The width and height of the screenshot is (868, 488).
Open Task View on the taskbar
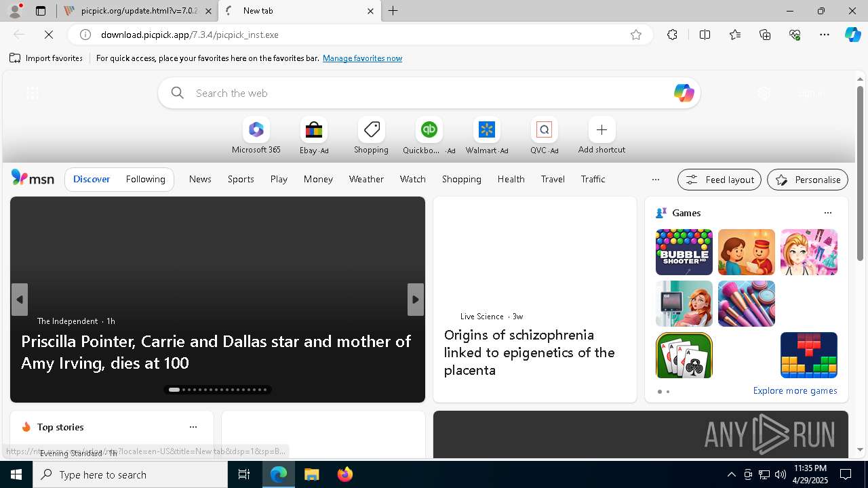click(244, 474)
